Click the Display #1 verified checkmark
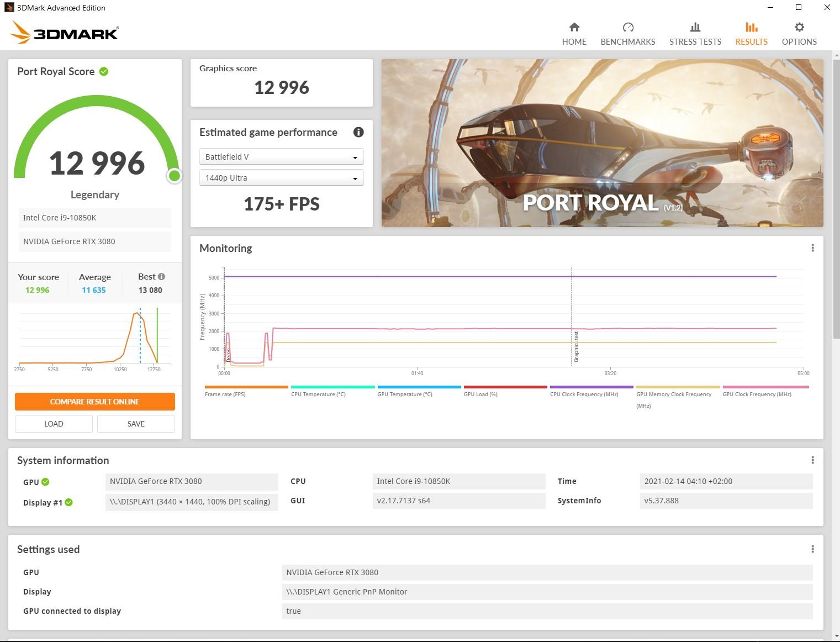 [68, 502]
